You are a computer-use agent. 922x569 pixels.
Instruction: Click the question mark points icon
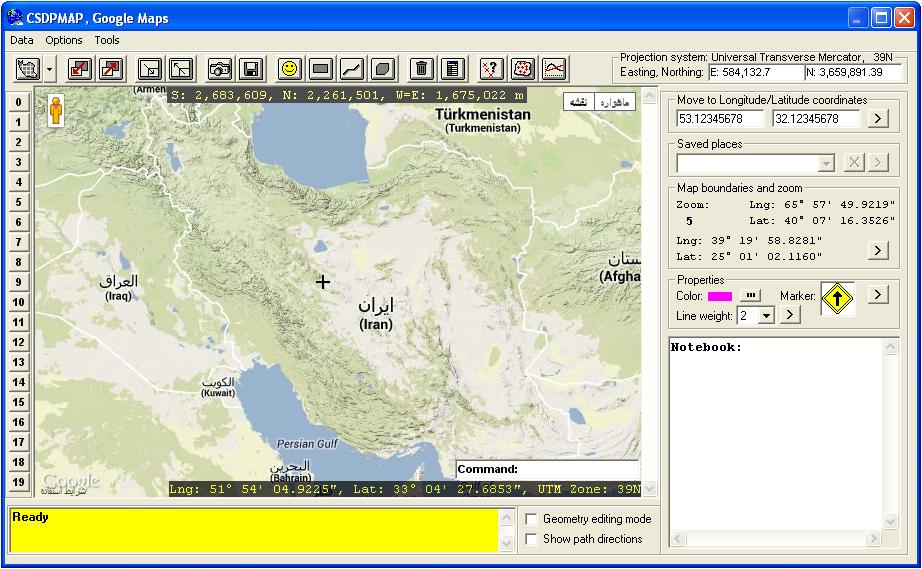click(492, 69)
